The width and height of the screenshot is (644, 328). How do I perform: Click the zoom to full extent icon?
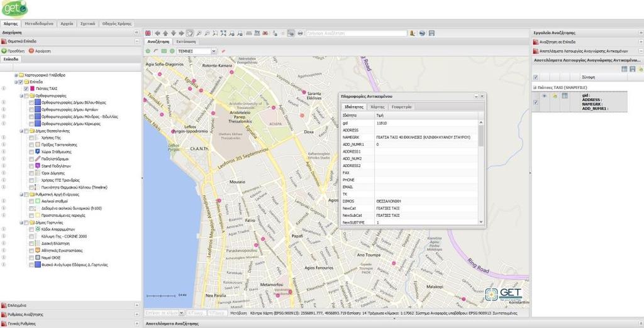pyautogui.click(x=223, y=33)
